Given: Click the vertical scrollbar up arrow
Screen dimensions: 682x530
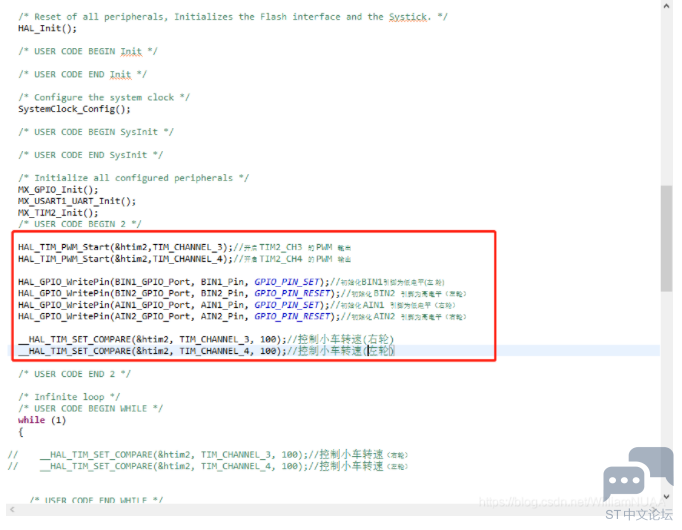Looking at the screenshot, I should [666, 6].
